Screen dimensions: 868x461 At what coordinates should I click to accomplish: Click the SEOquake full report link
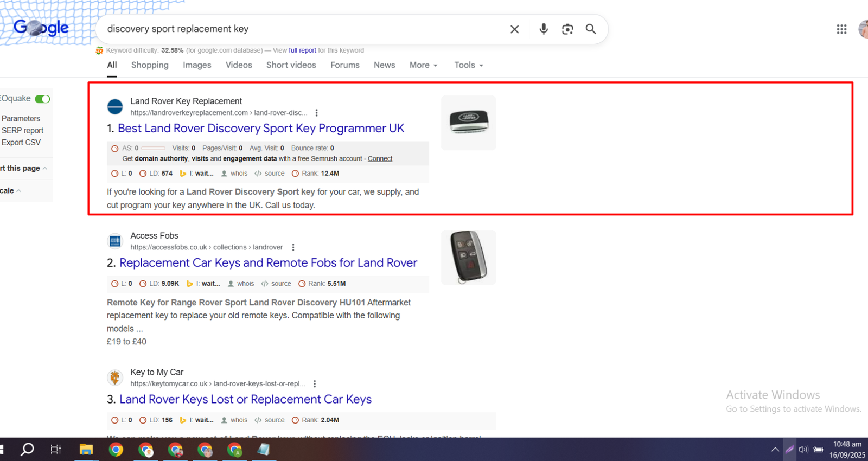pyautogui.click(x=302, y=50)
